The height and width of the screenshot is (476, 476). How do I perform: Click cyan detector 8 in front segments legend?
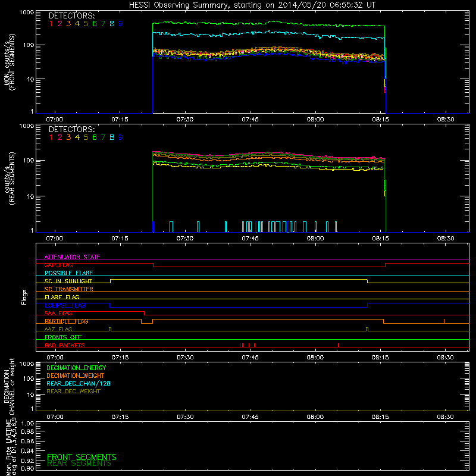pyautogui.click(x=112, y=23)
